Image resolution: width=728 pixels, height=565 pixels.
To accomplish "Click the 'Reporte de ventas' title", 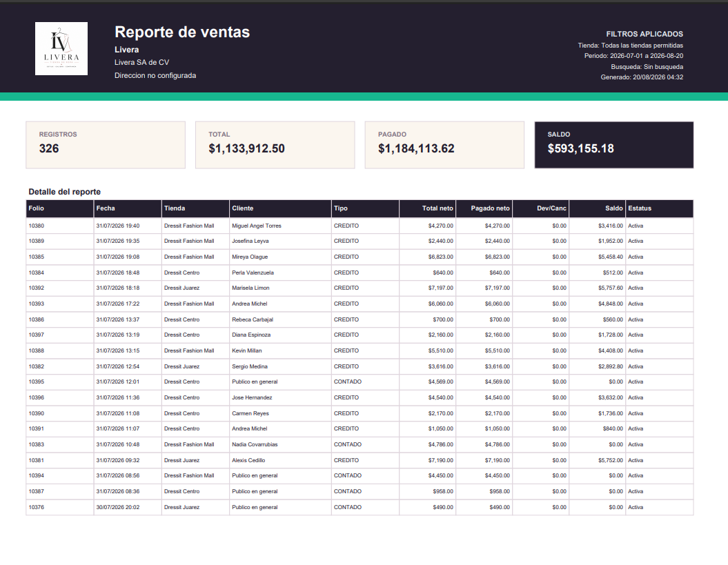I will tap(182, 32).
